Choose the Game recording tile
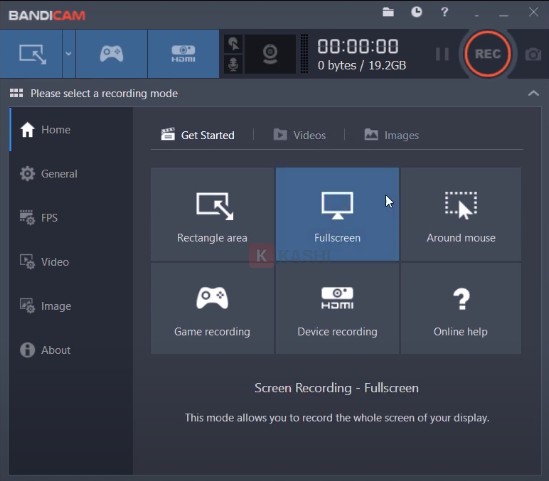This screenshot has width=549, height=481. [212, 308]
